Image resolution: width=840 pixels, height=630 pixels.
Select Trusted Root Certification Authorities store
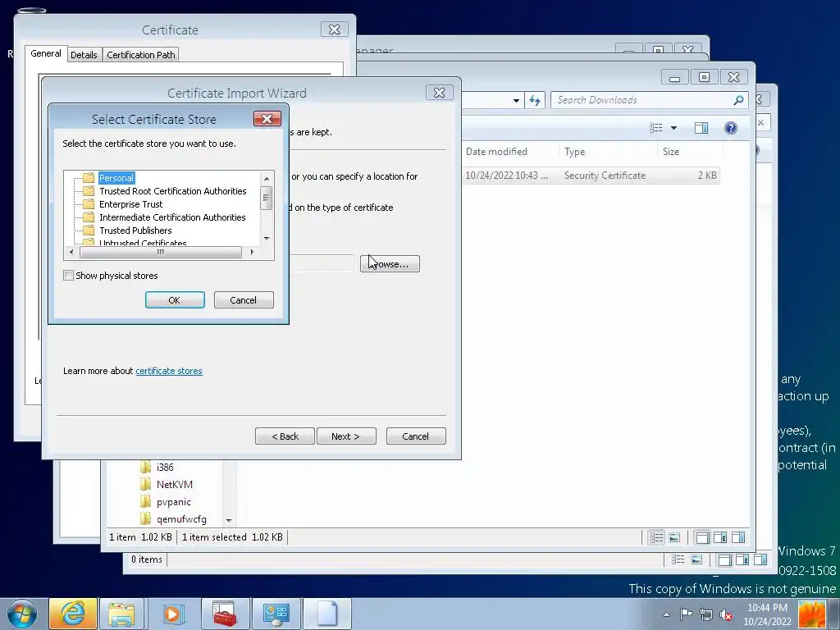172,191
